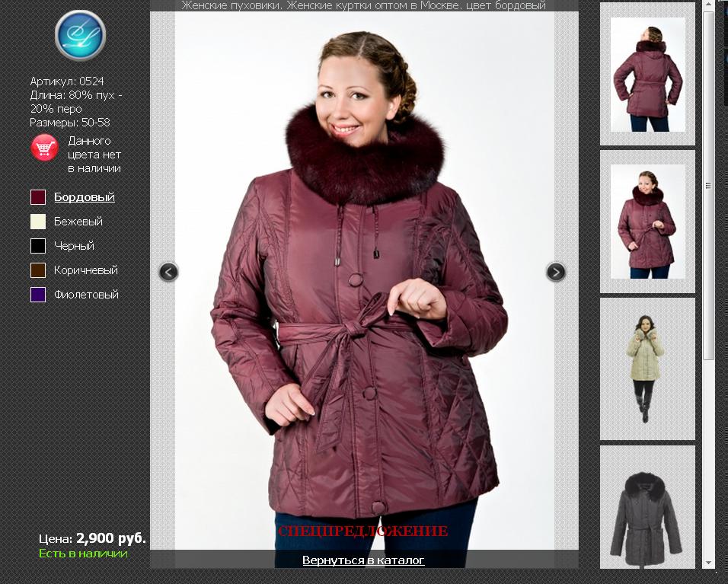Select the burgundy color swatch
This screenshot has width=728, height=584.
click(38, 197)
